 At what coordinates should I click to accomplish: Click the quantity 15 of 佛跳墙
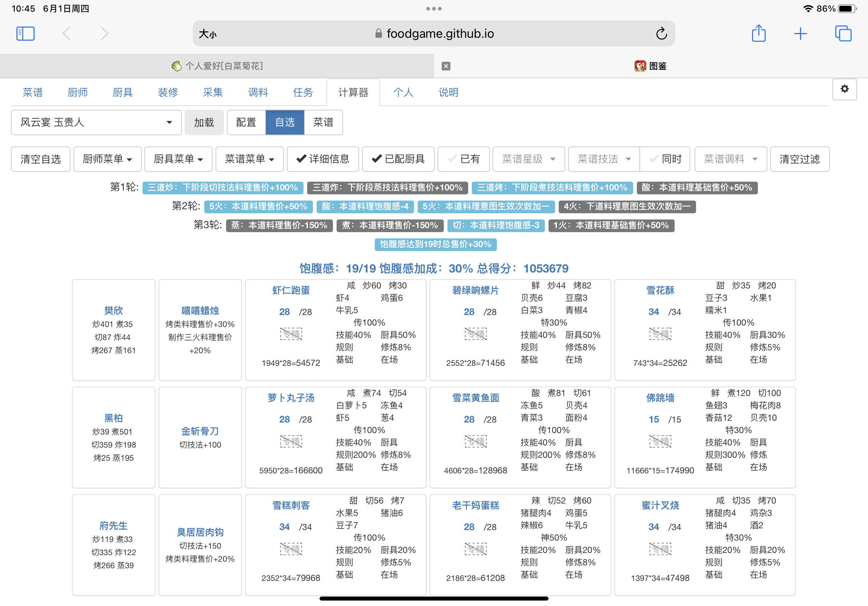click(654, 419)
